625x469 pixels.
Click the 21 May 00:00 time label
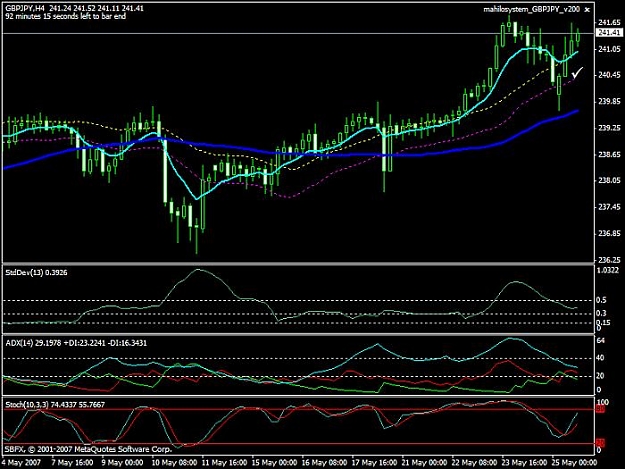(424, 463)
